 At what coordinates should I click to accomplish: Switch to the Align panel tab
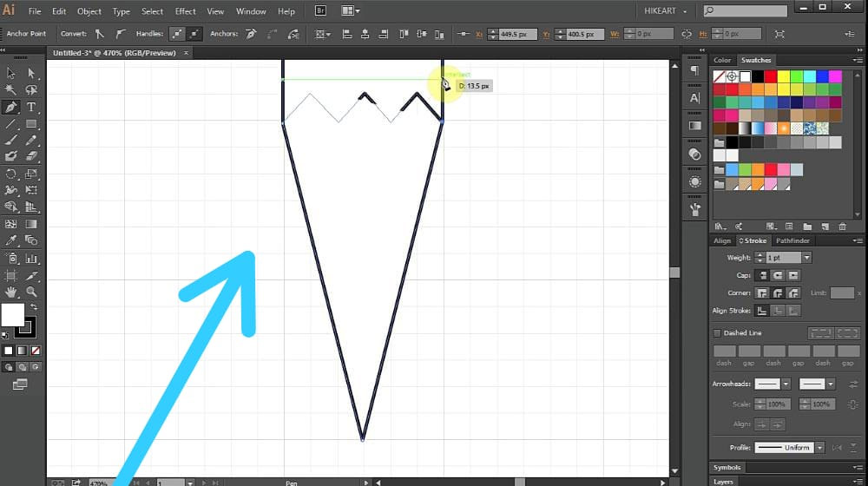click(722, 240)
